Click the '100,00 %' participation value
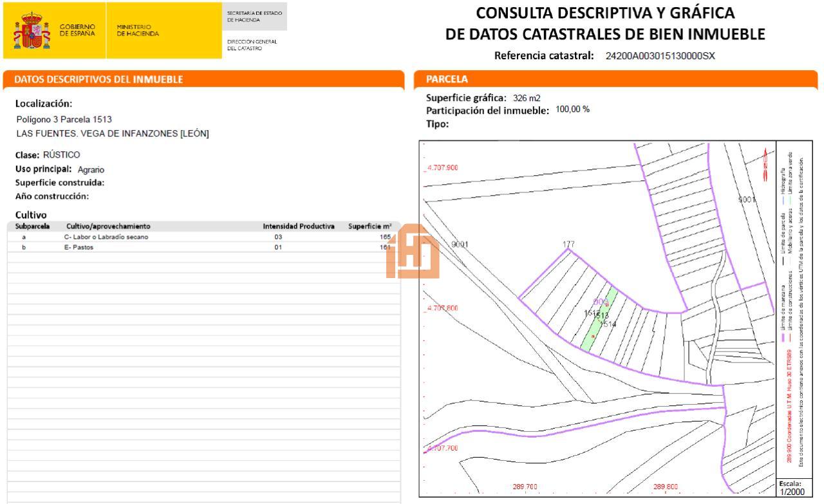 point(573,109)
